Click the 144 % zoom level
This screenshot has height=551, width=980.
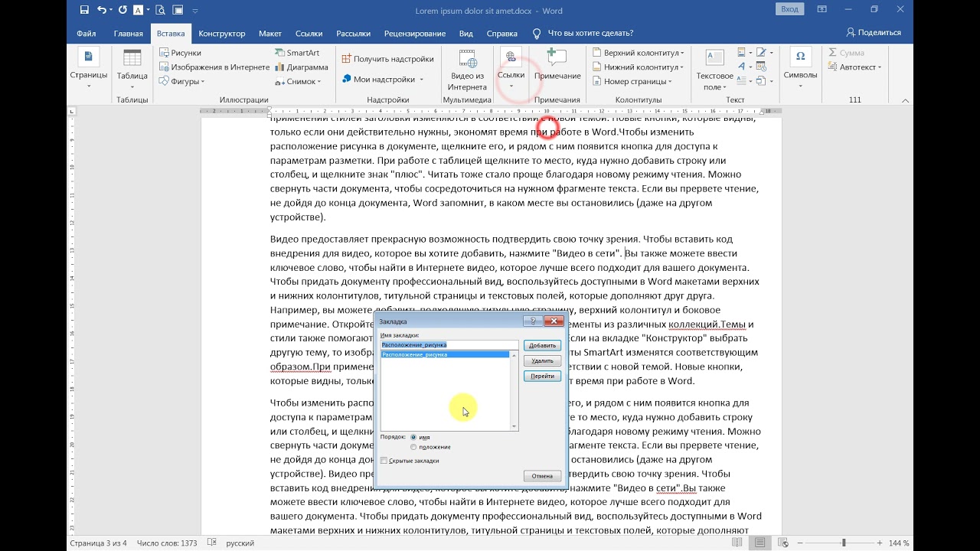899,543
